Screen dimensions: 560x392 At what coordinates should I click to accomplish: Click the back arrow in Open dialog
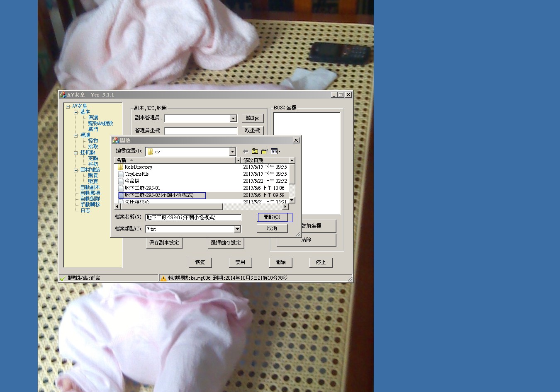[245, 151]
